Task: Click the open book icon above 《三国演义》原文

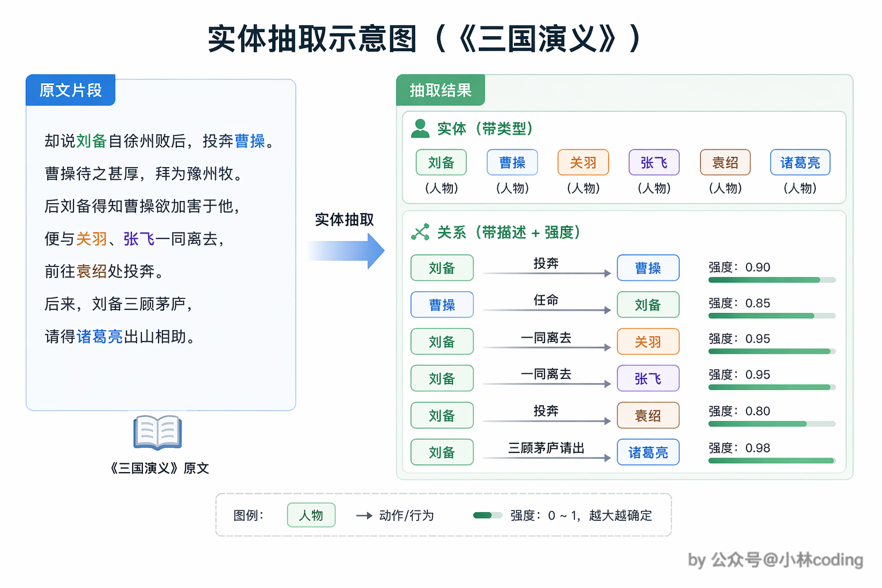Action: pyautogui.click(x=158, y=432)
